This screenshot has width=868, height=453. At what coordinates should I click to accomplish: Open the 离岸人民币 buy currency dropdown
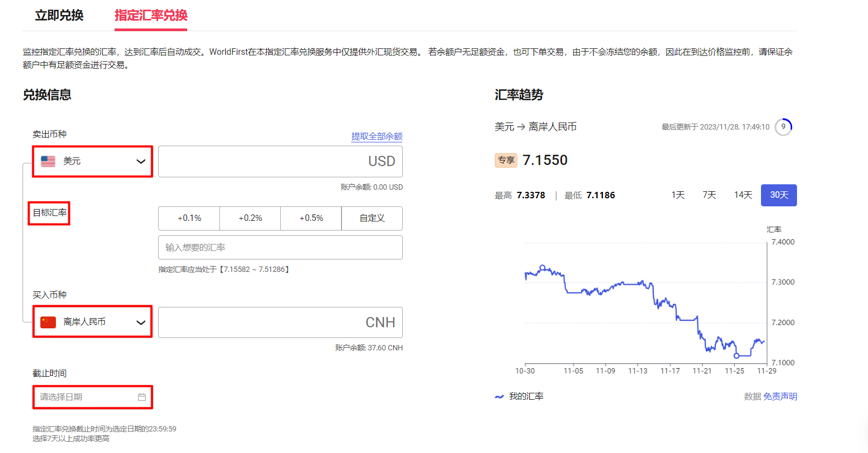93,322
